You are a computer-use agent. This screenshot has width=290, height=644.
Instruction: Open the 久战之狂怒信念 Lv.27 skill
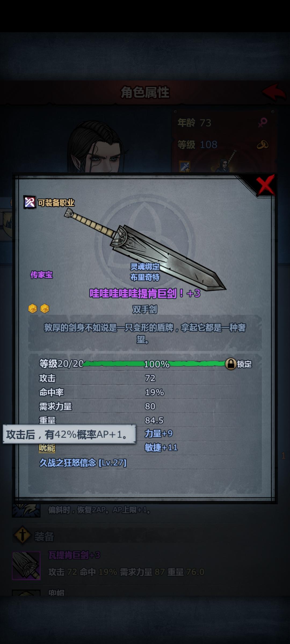[83, 463]
